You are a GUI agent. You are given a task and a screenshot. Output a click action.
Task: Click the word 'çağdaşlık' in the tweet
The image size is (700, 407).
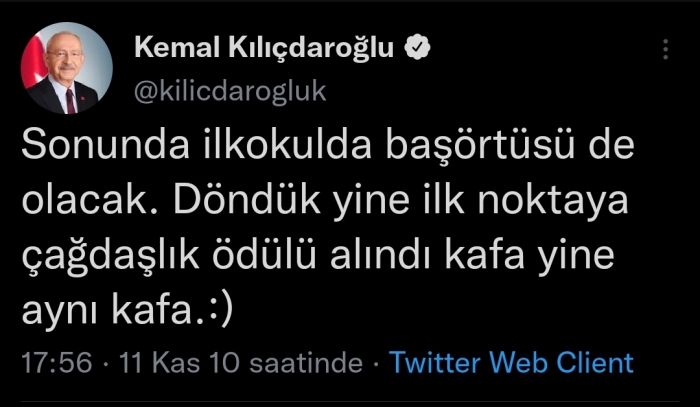click(x=110, y=256)
